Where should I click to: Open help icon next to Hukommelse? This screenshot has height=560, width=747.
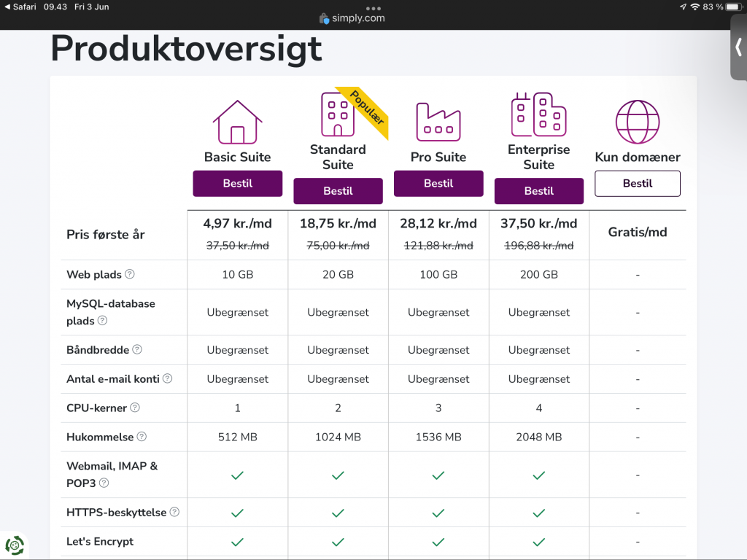[x=142, y=437]
